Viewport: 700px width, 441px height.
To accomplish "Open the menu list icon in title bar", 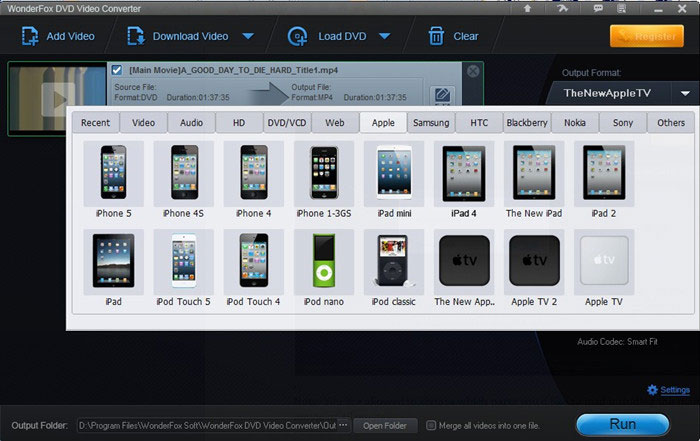I will point(621,8).
